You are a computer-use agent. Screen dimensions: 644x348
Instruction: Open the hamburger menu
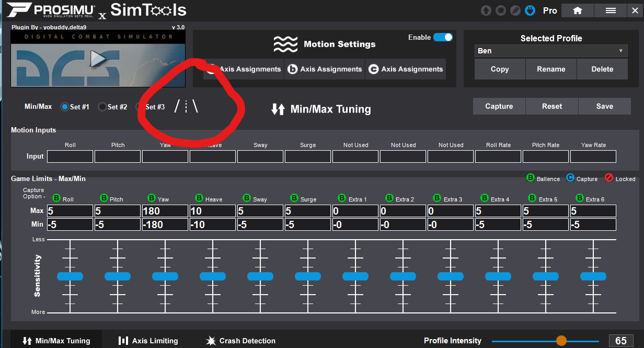pyautogui.click(x=610, y=10)
